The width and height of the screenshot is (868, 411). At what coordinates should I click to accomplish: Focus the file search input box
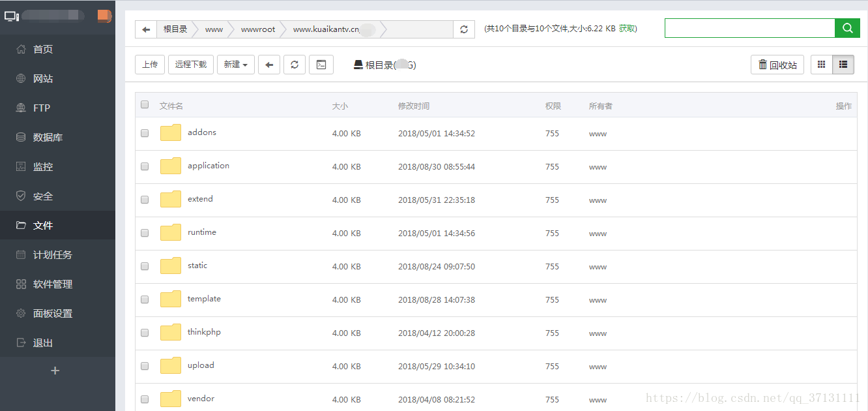coord(749,28)
